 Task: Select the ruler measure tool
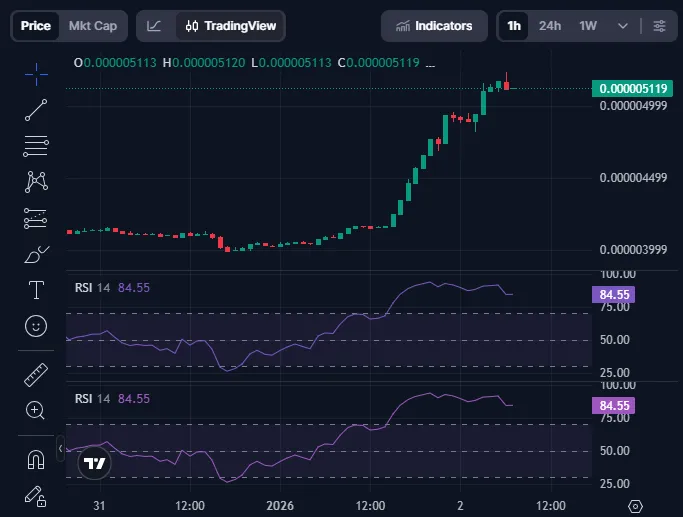pos(36,375)
